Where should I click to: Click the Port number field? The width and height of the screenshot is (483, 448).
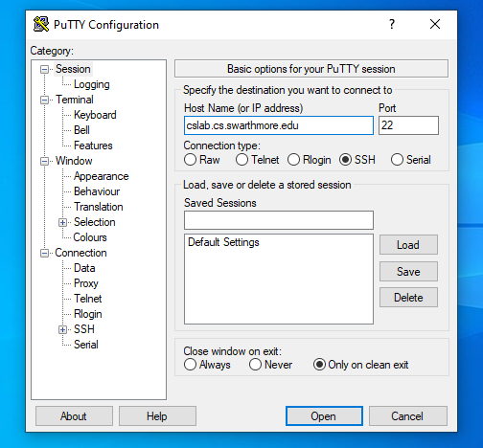point(408,125)
